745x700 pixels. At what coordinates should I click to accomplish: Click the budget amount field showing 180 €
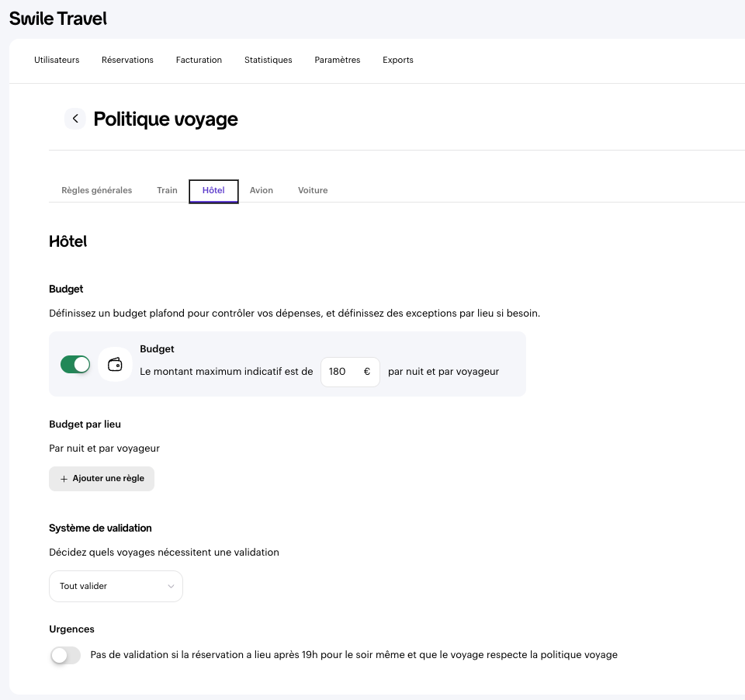pyautogui.click(x=349, y=372)
